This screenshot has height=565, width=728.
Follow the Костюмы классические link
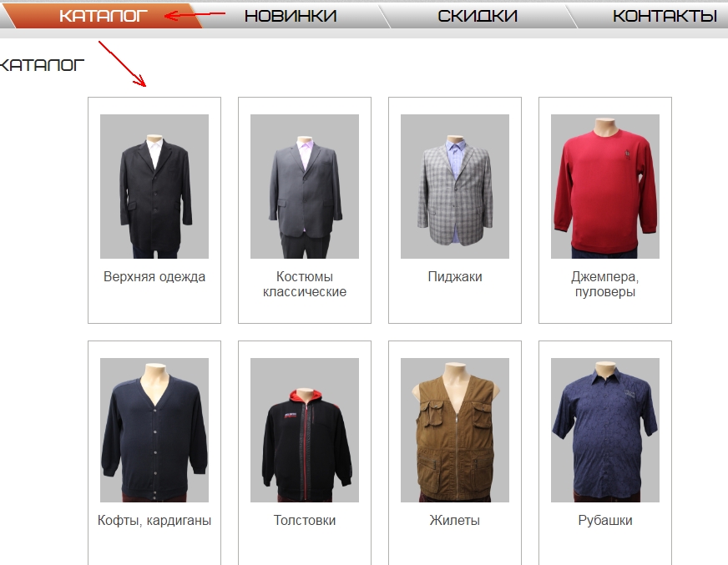pyautogui.click(x=305, y=285)
